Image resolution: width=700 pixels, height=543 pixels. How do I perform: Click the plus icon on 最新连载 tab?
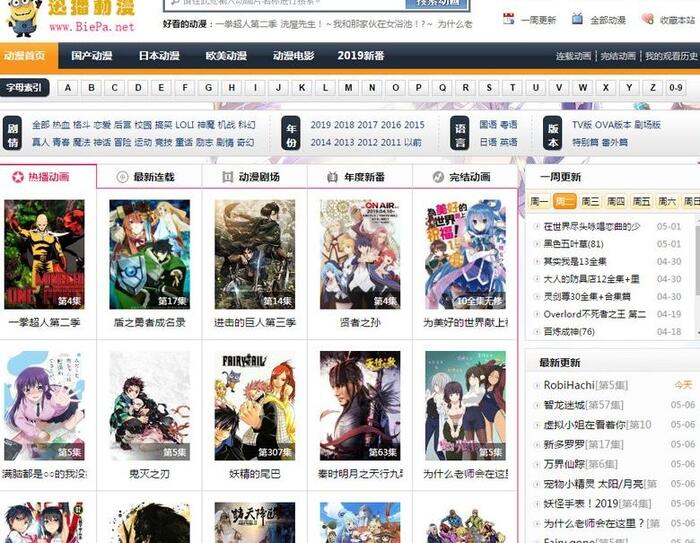pyautogui.click(x=122, y=177)
